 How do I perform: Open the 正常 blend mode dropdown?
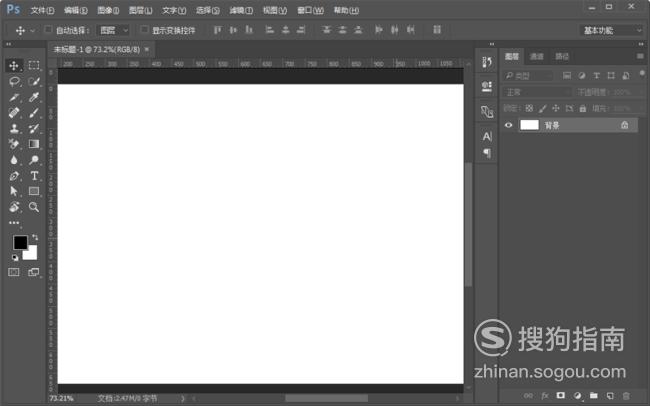point(537,92)
